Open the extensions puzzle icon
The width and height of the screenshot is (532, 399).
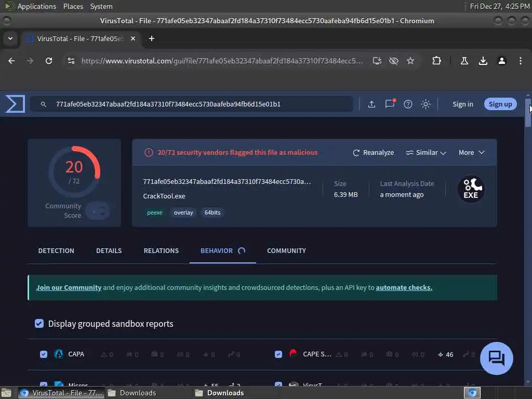[436, 61]
